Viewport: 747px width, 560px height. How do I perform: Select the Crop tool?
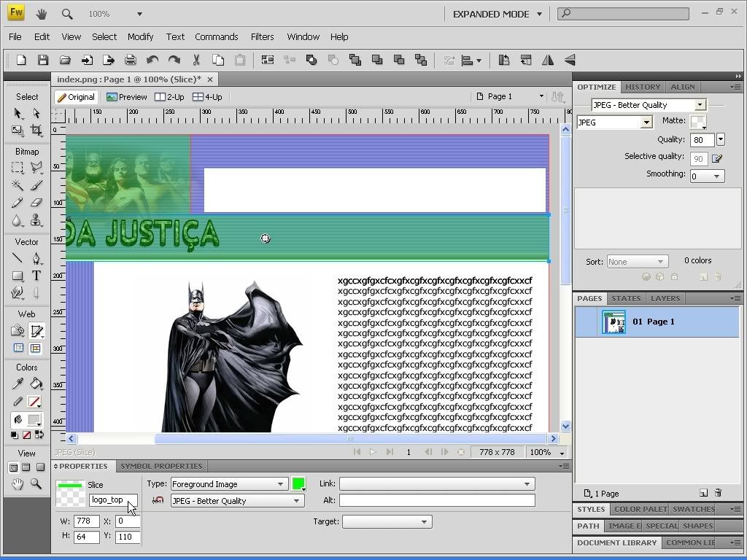tap(36, 130)
